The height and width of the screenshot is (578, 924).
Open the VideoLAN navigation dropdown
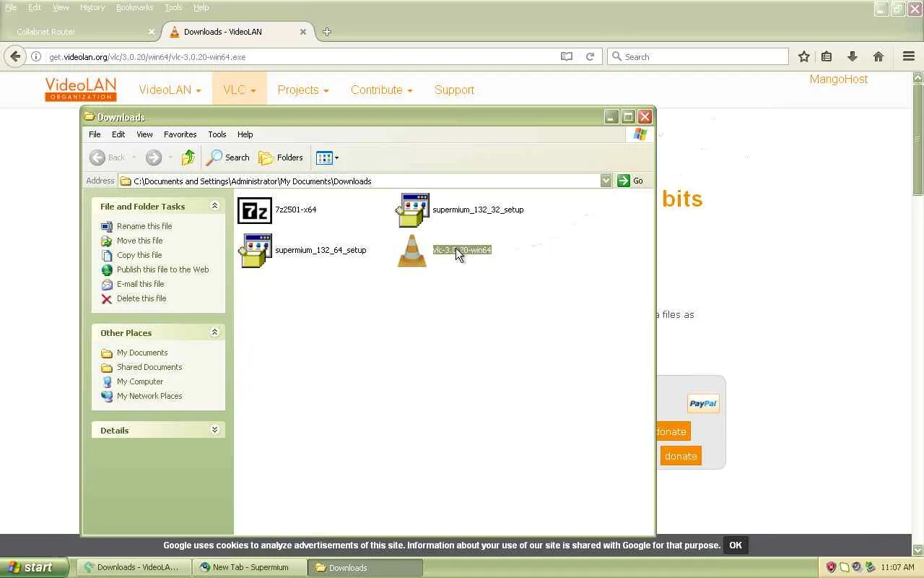click(x=170, y=90)
